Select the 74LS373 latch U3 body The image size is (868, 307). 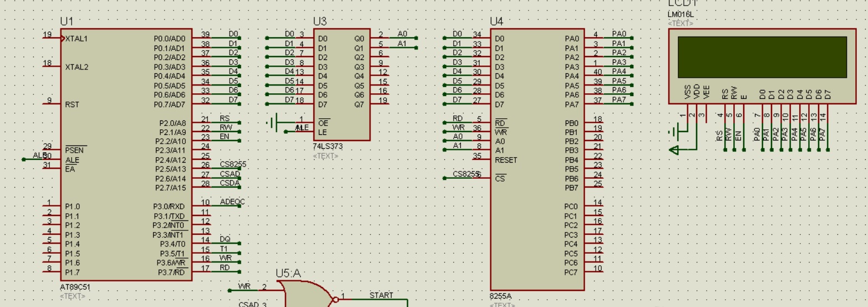pyautogui.click(x=342, y=85)
